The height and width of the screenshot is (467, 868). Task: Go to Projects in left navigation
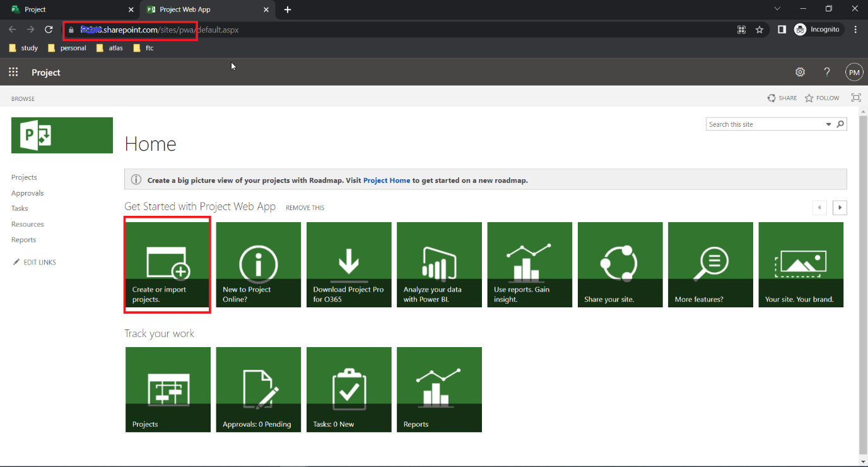pyautogui.click(x=24, y=177)
